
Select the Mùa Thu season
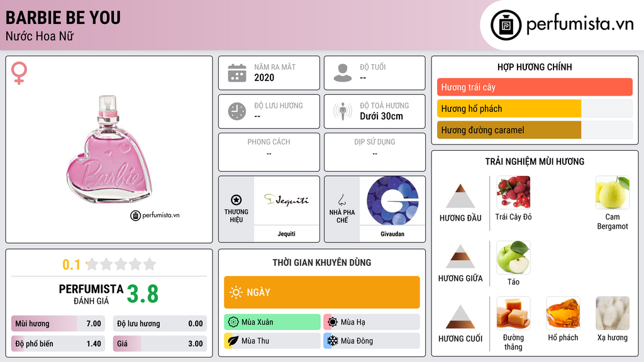click(272, 341)
